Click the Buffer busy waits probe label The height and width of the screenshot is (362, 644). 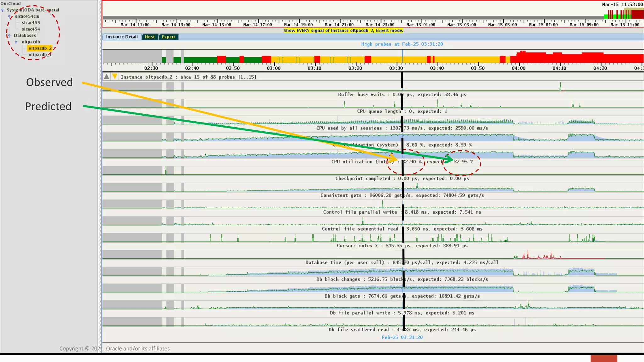(402, 94)
